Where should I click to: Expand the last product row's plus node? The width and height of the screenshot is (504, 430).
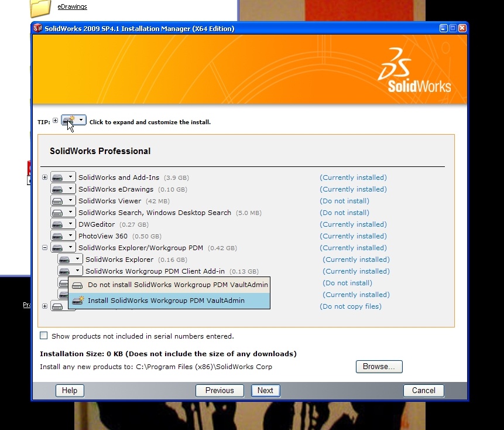[x=44, y=306]
